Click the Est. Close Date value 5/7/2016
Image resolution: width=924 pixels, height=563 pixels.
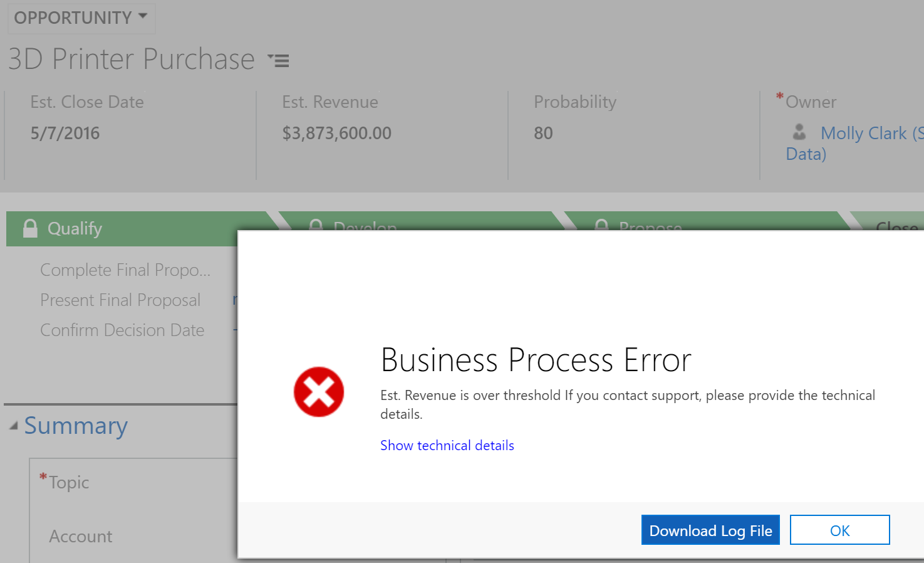pos(65,133)
